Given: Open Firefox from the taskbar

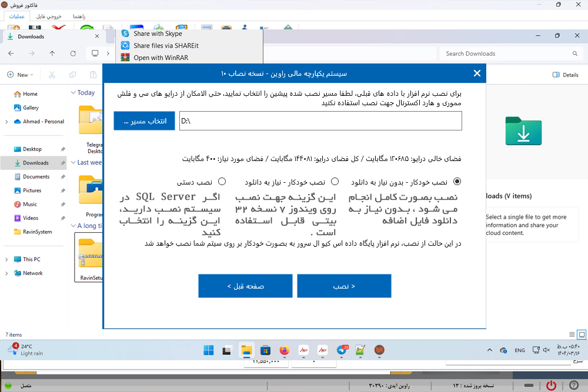Looking at the screenshot, I should tap(285, 350).
